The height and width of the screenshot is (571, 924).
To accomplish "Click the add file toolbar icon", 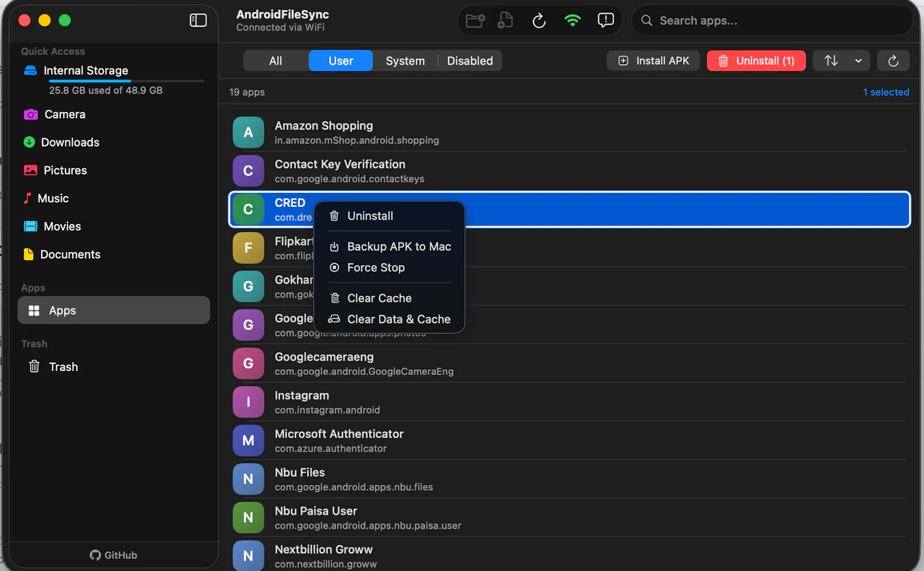I will (505, 20).
